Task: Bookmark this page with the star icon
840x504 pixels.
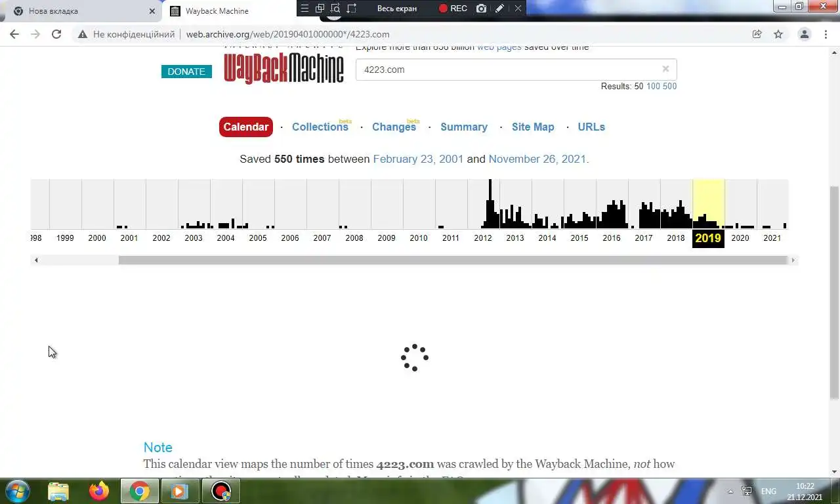Action: (778, 34)
